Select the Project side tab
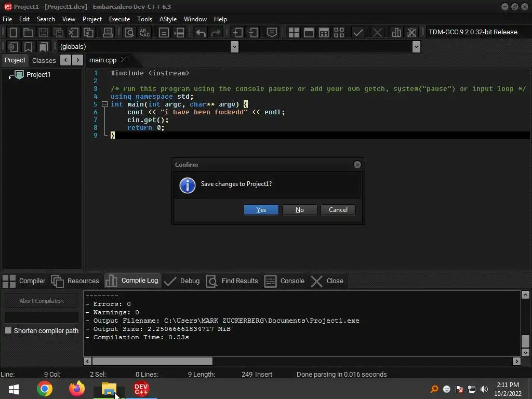This screenshot has height=399, width=532. [15, 60]
